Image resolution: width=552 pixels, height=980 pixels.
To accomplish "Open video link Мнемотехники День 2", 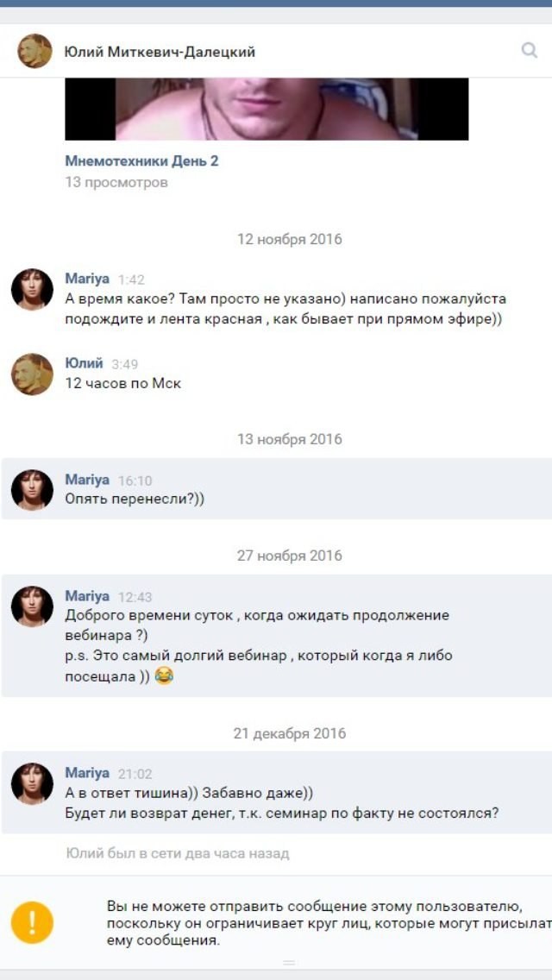I will [142, 160].
